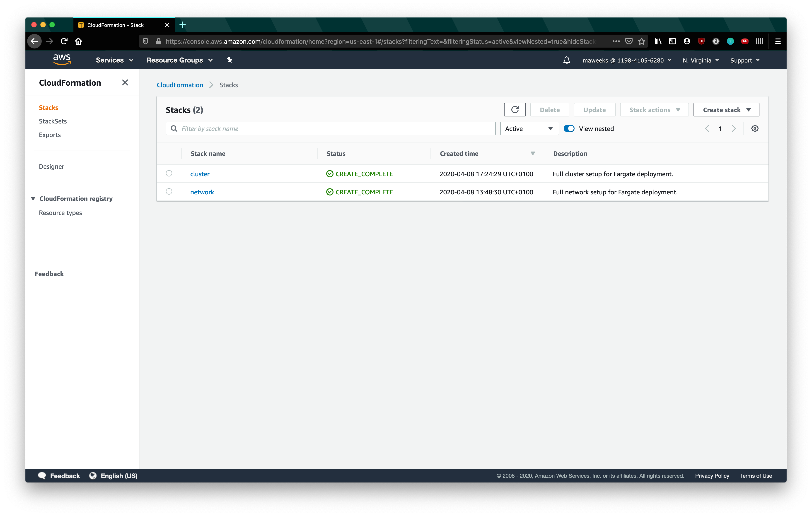Click the AWS notifications bell icon

pos(566,60)
